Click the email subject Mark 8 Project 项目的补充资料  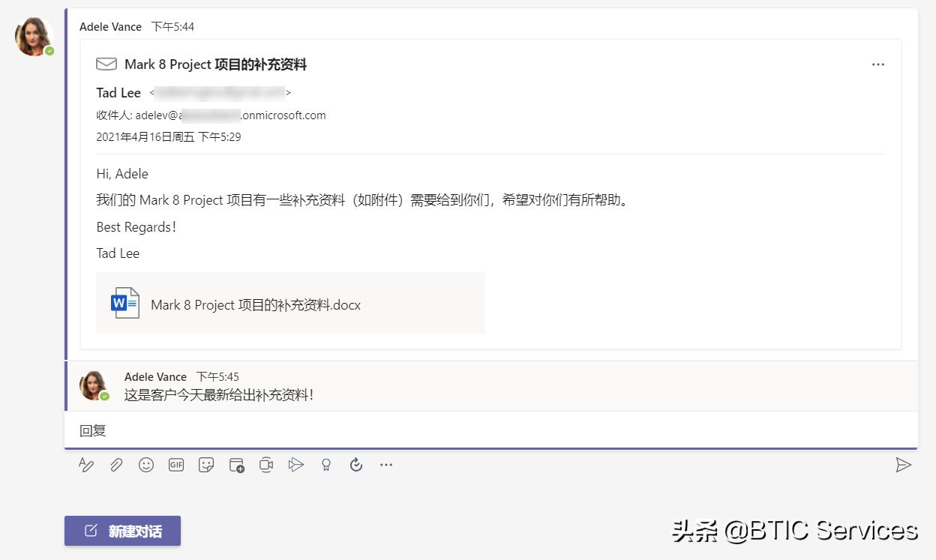click(x=216, y=64)
